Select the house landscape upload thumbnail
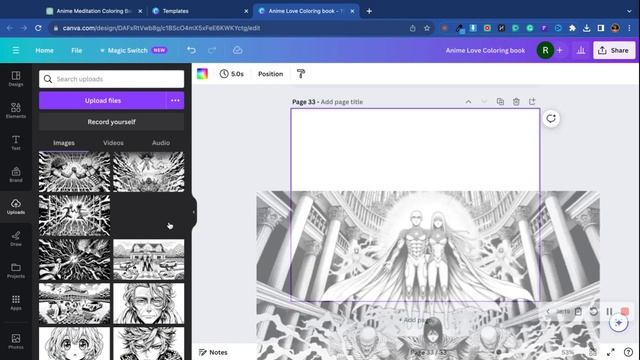640x360 pixels. pos(149,260)
